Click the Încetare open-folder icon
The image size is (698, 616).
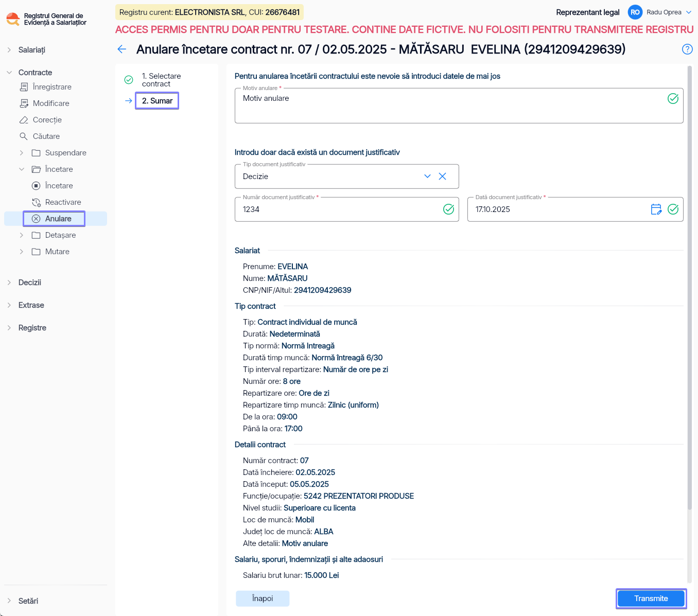(36, 169)
